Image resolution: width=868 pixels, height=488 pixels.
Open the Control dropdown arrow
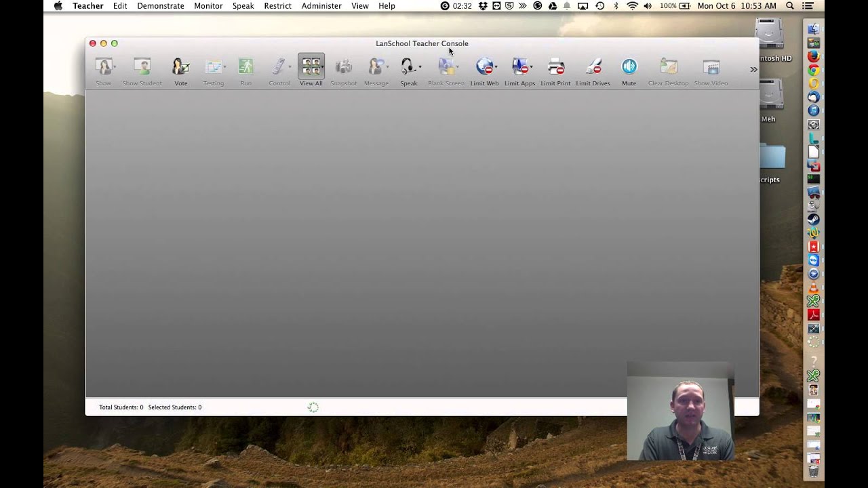pos(290,66)
